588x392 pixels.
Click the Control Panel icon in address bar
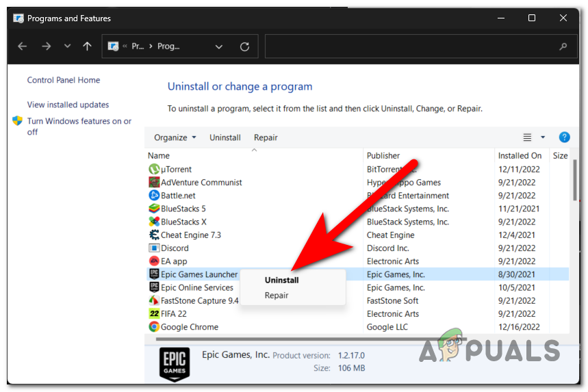[x=113, y=46]
